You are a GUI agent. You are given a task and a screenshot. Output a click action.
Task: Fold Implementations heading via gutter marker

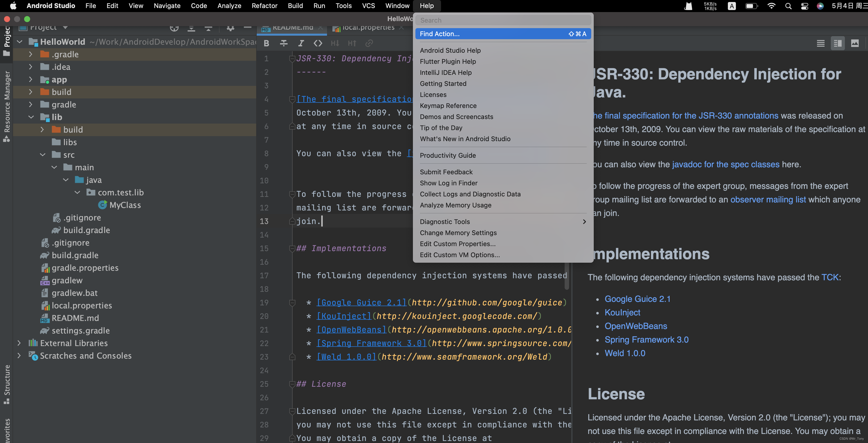[292, 249]
